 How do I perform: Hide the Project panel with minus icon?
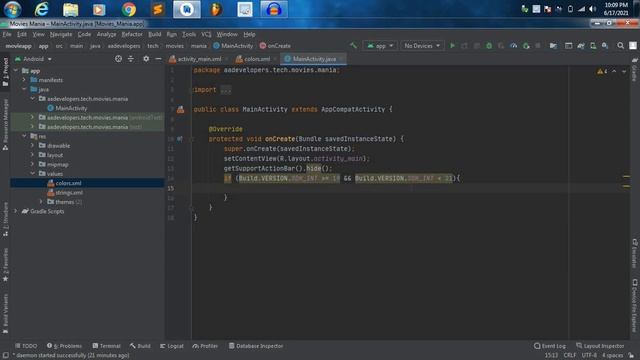click(x=158, y=59)
